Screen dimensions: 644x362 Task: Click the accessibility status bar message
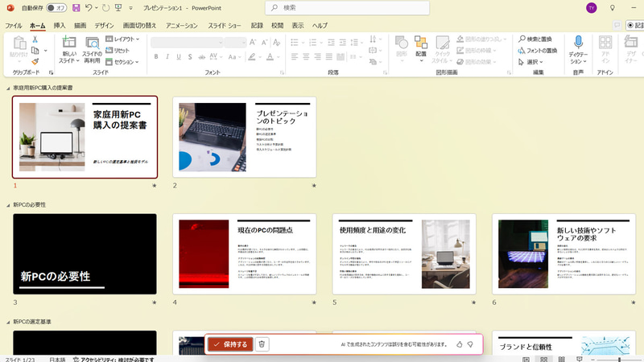pyautogui.click(x=114, y=360)
